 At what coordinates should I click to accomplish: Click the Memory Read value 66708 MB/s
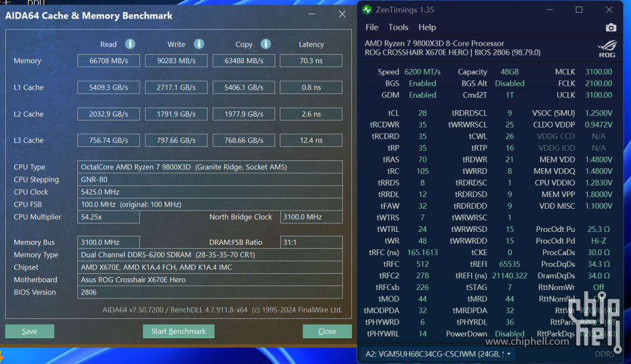[x=109, y=61]
